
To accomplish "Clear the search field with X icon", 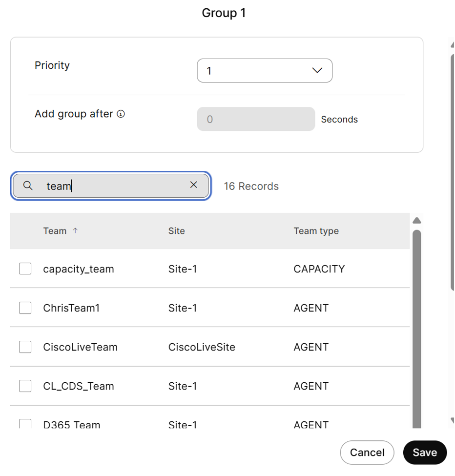I will pyautogui.click(x=193, y=185).
